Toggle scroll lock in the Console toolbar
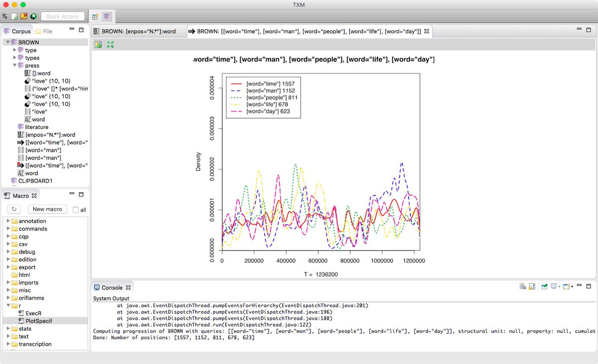This screenshot has width=598, height=364. 532,286
